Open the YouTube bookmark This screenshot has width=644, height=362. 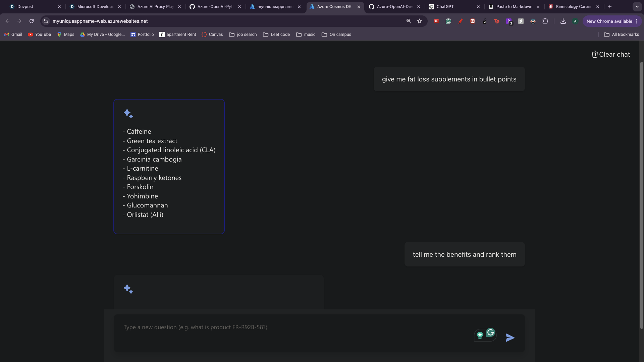[40, 35]
